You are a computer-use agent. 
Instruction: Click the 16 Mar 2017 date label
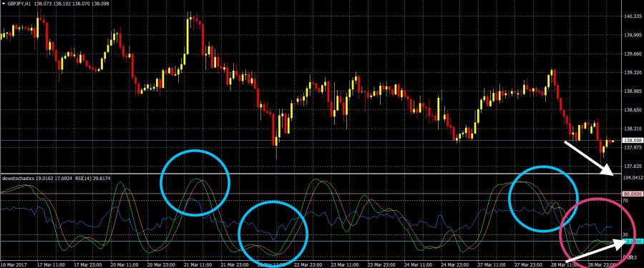(x=13, y=264)
